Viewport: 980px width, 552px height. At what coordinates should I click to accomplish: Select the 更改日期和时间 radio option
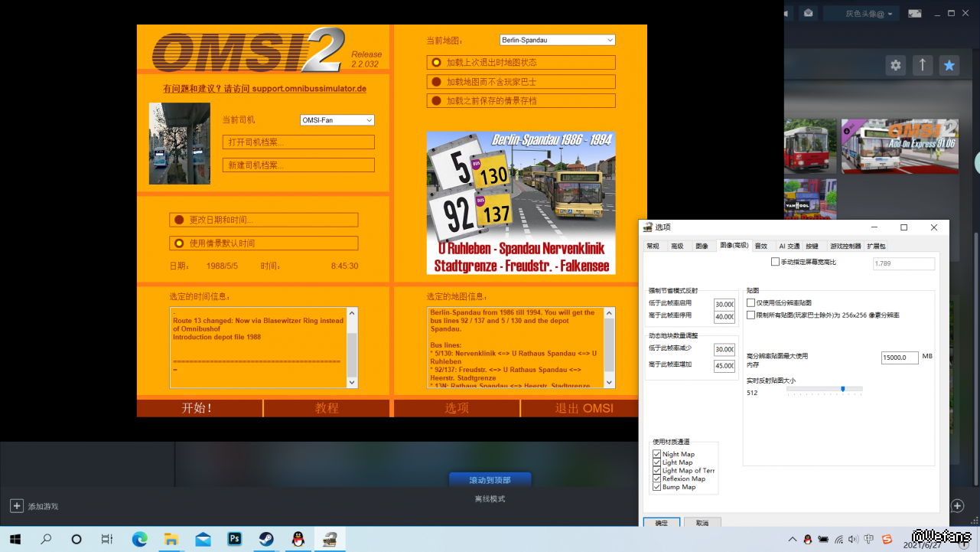[x=179, y=220]
